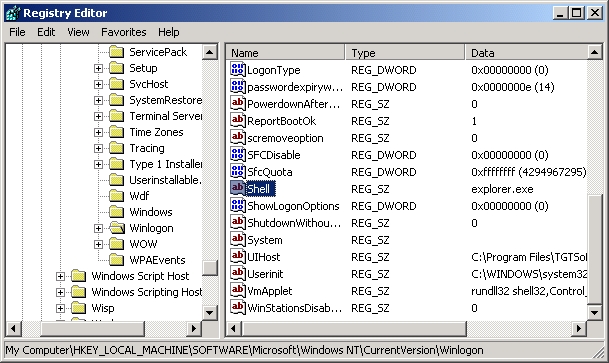Select the 0xffffffff (4294967295) data value
Image resolution: width=609 pixels, height=363 pixels.
529,172
